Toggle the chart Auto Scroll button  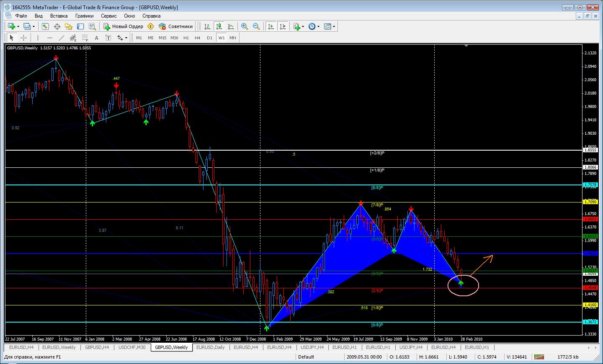point(271,26)
